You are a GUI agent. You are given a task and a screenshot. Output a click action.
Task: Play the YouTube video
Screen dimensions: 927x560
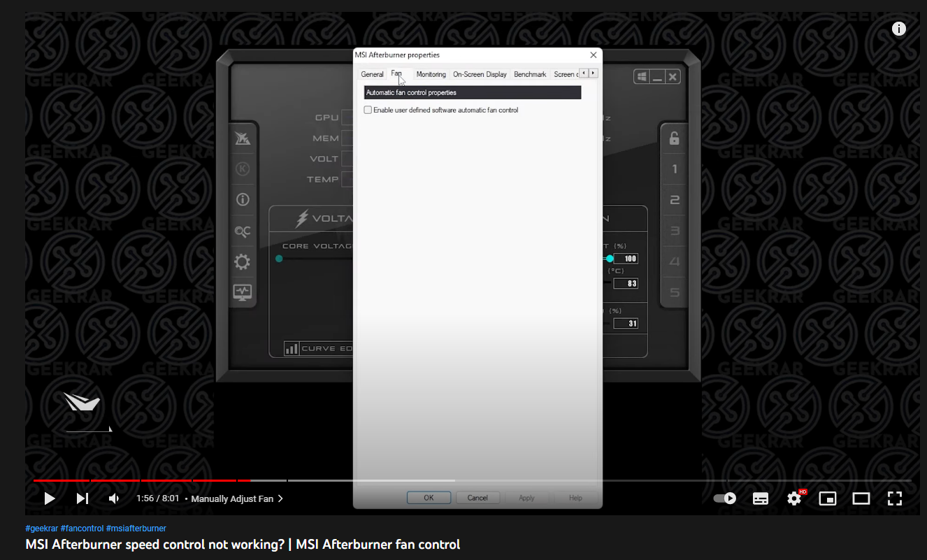pyautogui.click(x=50, y=498)
